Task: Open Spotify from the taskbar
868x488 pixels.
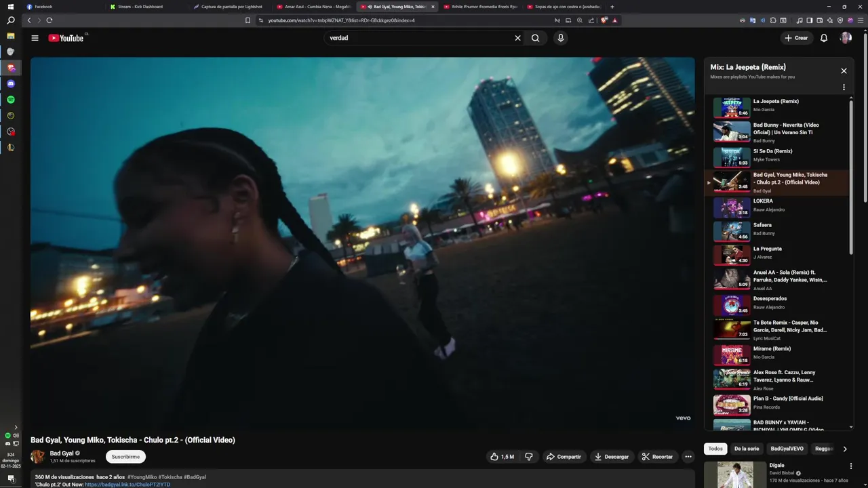Action: [x=11, y=100]
